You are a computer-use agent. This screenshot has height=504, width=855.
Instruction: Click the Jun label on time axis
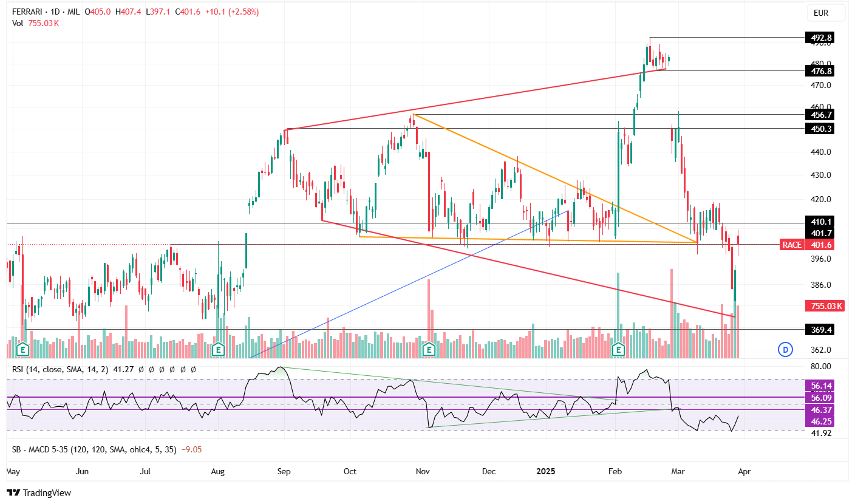[x=83, y=471]
